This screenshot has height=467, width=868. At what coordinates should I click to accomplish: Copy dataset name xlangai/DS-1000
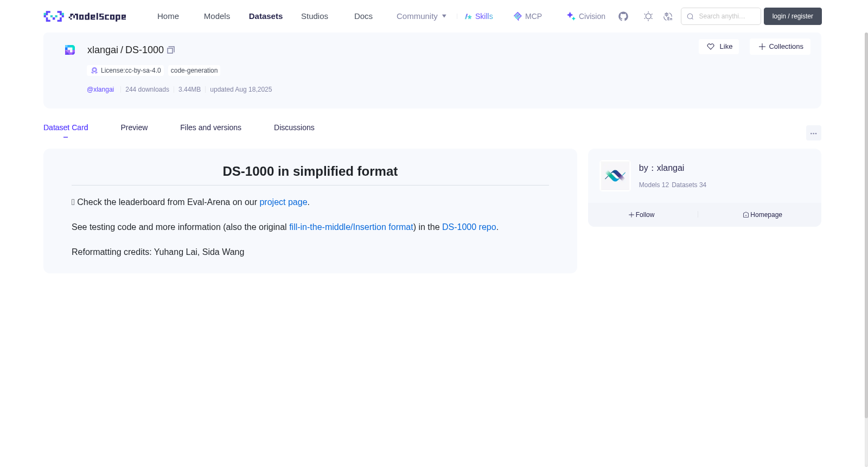click(171, 50)
